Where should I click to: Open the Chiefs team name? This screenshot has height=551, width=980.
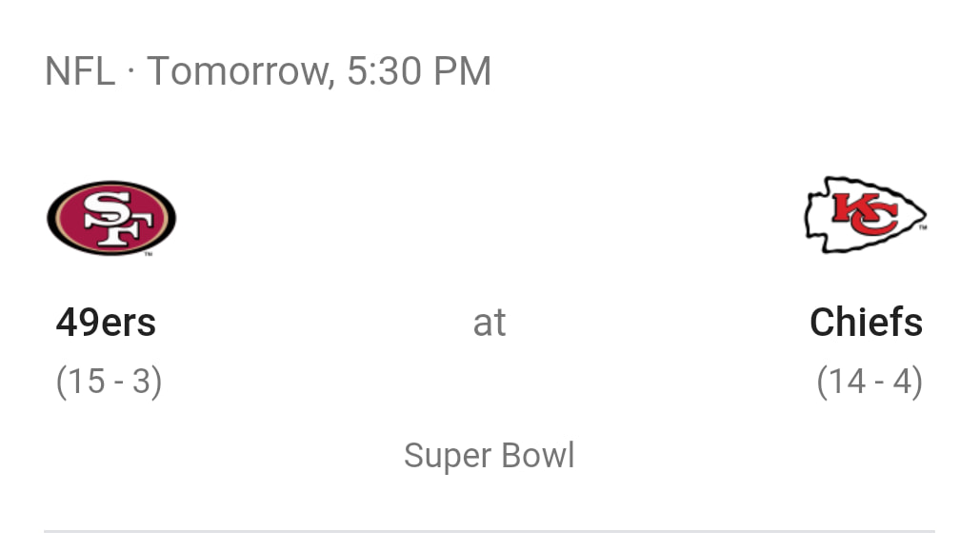click(x=866, y=323)
